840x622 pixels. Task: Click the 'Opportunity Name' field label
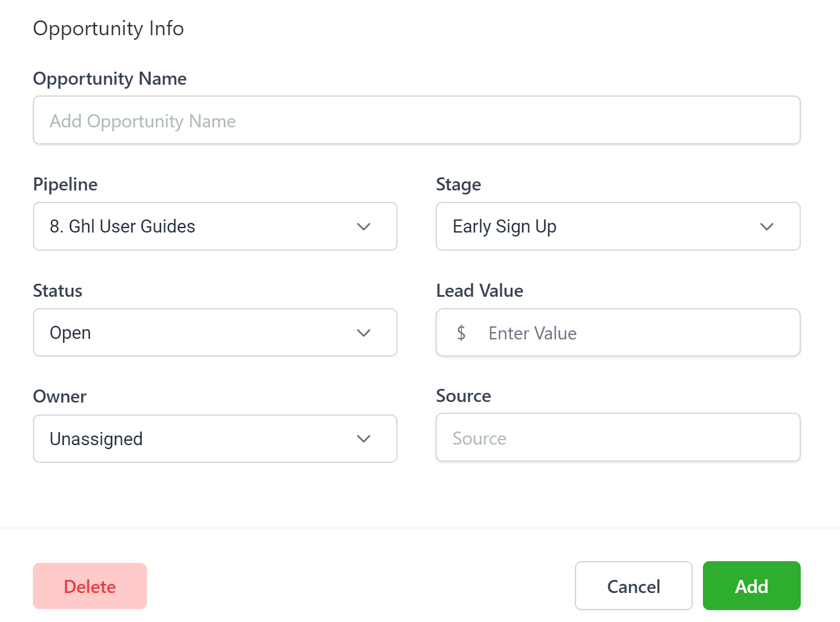pos(110,78)
